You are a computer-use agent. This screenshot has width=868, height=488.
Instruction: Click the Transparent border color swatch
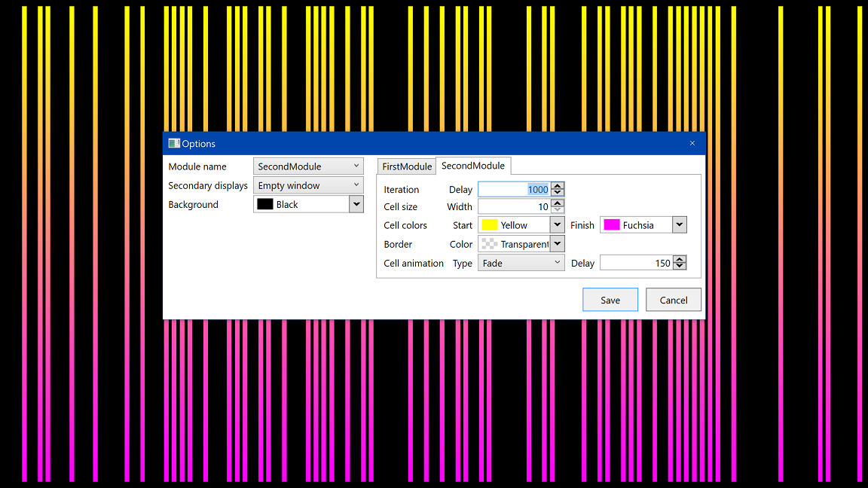pyautogui.click(x=489, y=243)
